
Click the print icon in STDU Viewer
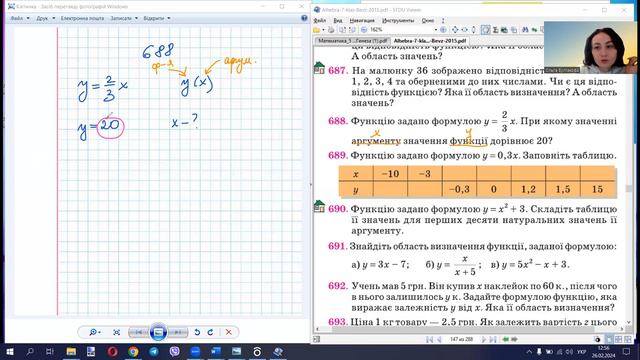coord(331,30)
